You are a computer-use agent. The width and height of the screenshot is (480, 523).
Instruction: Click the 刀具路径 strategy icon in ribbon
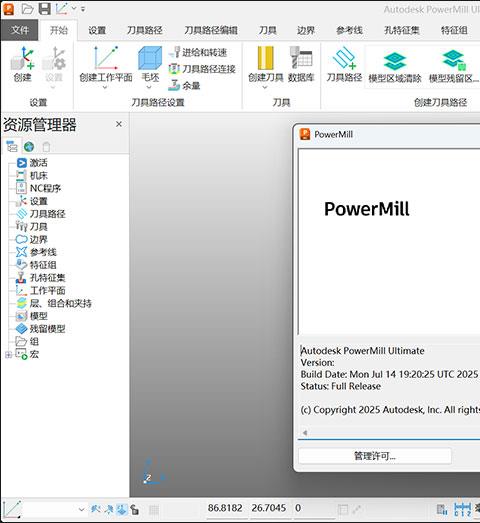click(x=344, y=58)
